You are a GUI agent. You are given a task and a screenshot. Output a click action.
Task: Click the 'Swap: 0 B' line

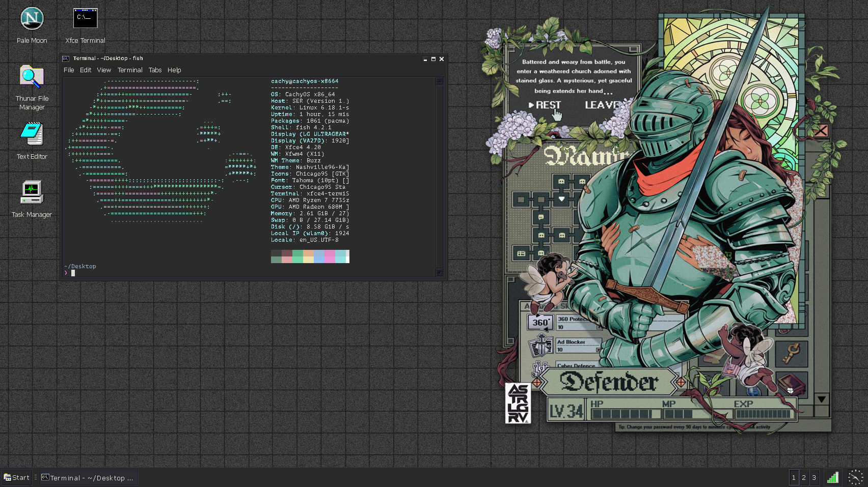coord(310,220)
